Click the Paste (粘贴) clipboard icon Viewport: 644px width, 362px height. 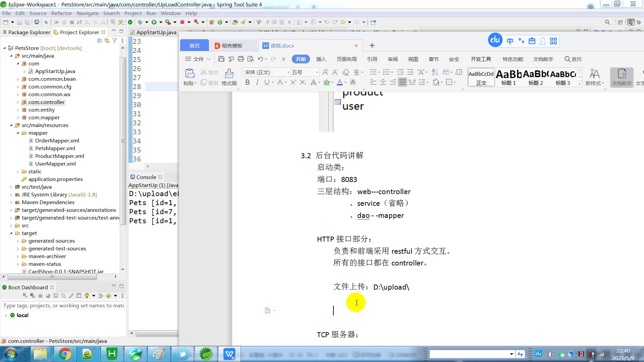pyautogui.click(x=190, y=74)
